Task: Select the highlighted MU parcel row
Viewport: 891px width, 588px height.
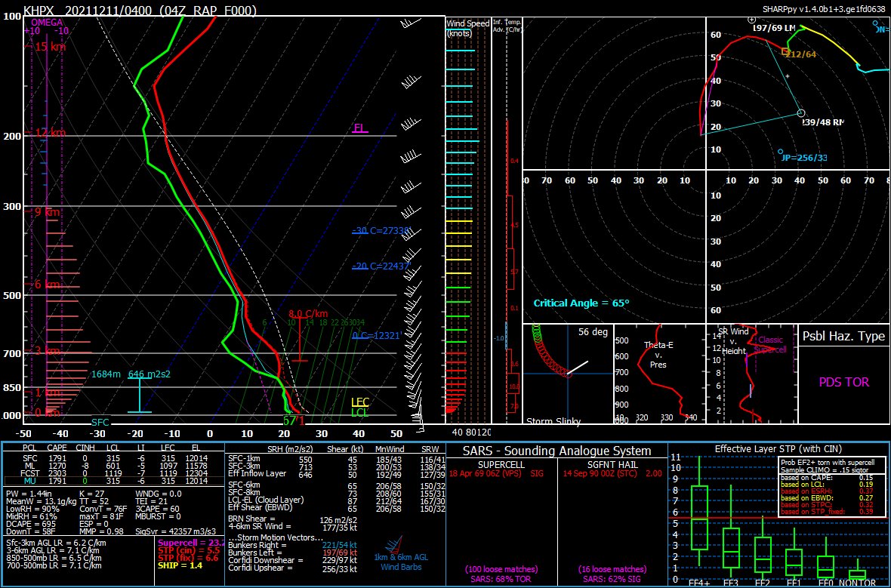Action: pos(113,481)
